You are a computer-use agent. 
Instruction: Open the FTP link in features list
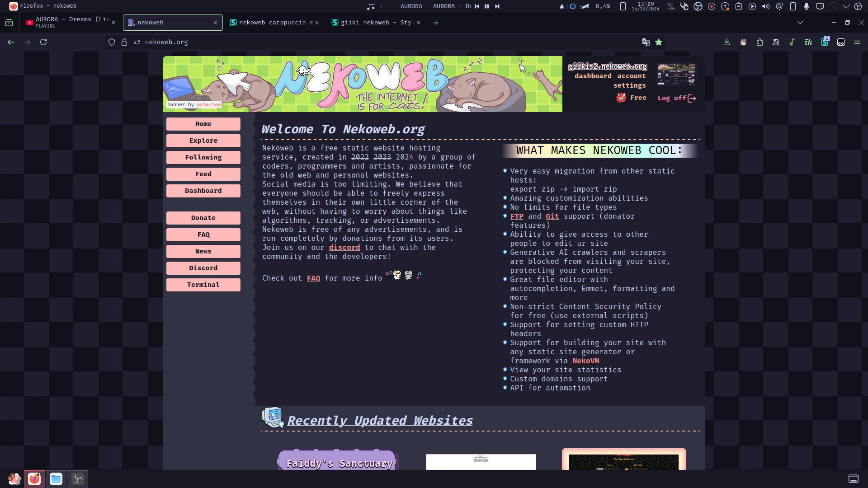(x=517, y=216)
